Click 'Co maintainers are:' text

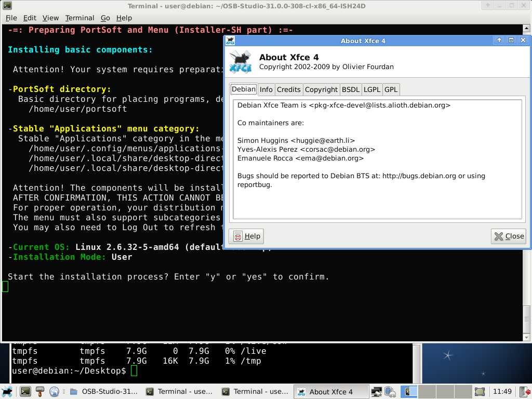[x=270, y=123]
